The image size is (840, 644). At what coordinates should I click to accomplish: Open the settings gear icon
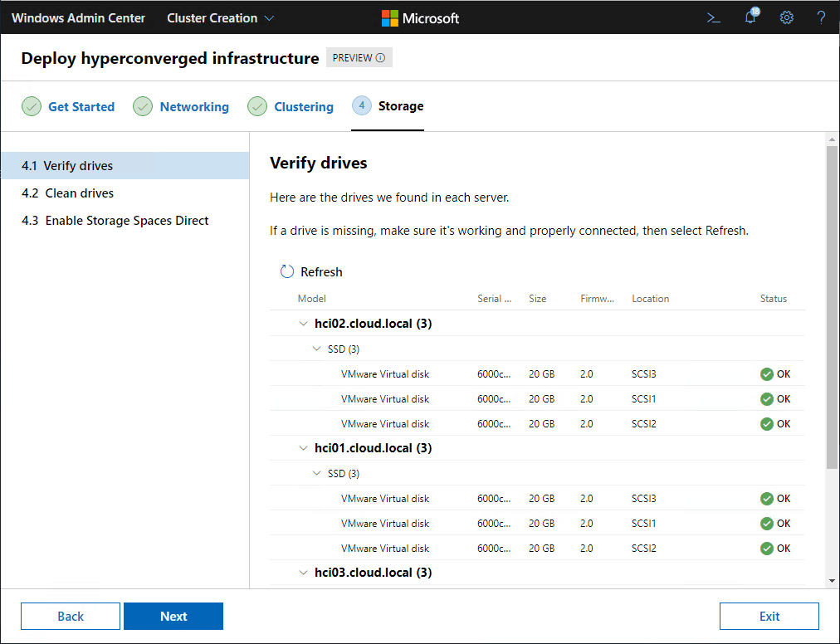click(786, 17)
